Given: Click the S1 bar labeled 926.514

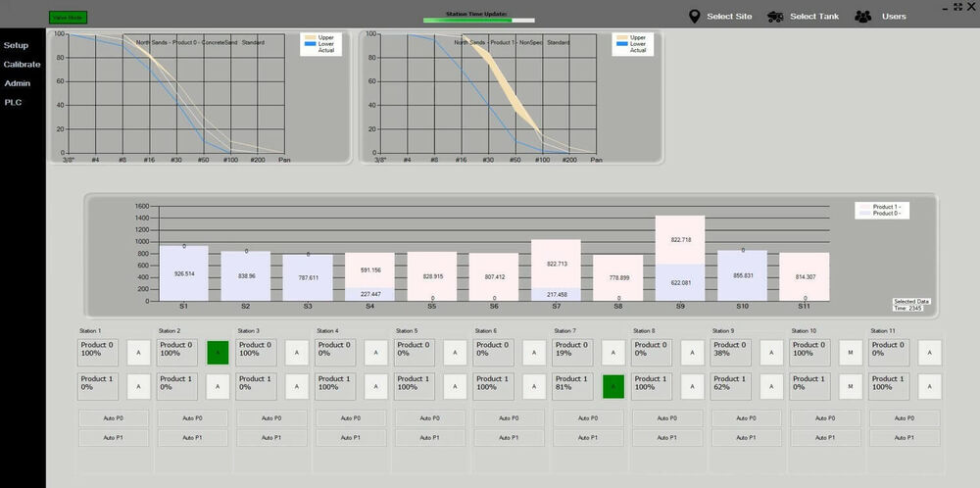Looking at the screenshot, I should tap(184, 273).
